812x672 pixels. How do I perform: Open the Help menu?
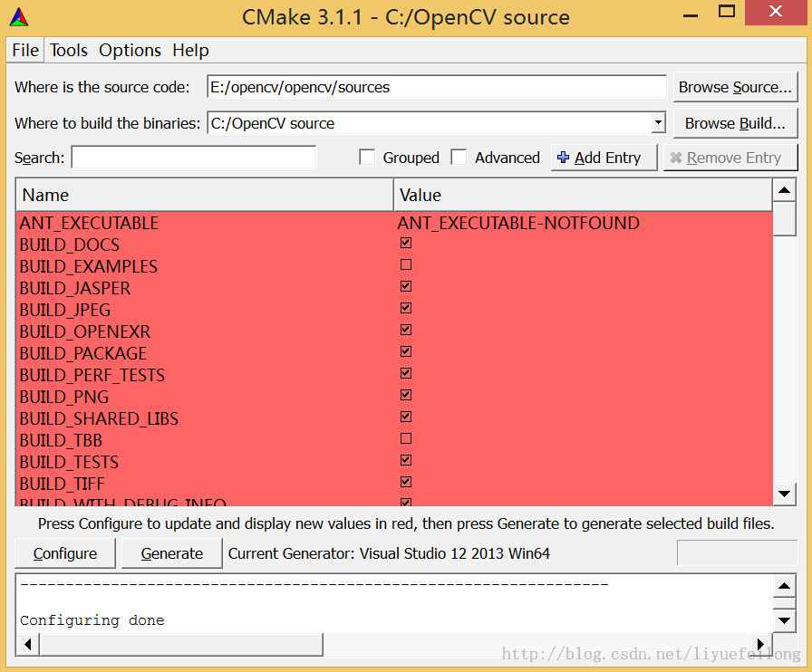[190, 50]
